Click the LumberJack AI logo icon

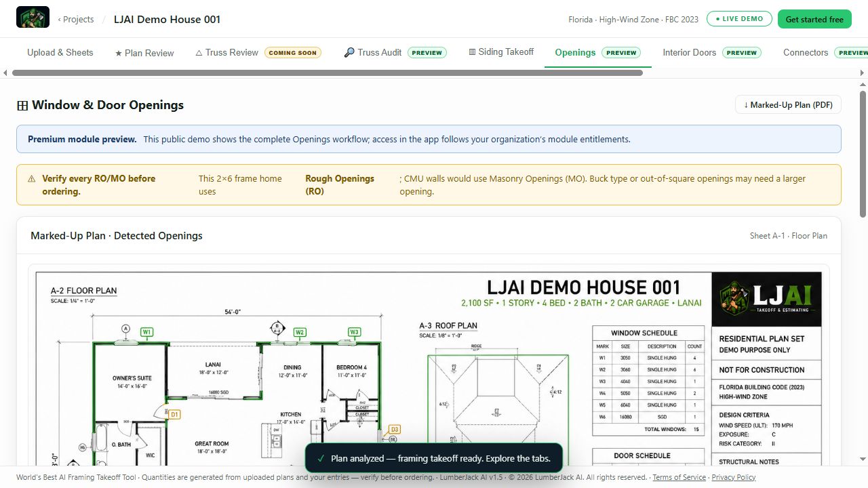(33, 16)
